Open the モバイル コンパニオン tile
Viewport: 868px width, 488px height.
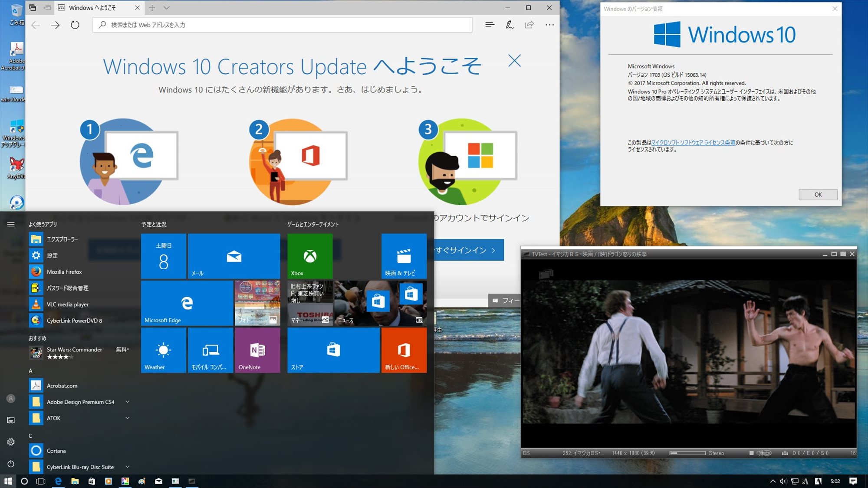click(210, 350)
